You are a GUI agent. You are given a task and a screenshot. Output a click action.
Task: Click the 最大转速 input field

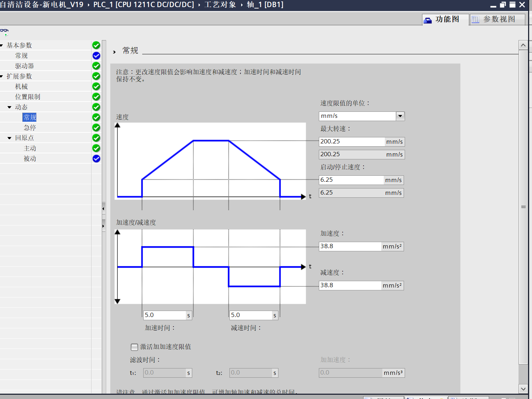point(351,142)
